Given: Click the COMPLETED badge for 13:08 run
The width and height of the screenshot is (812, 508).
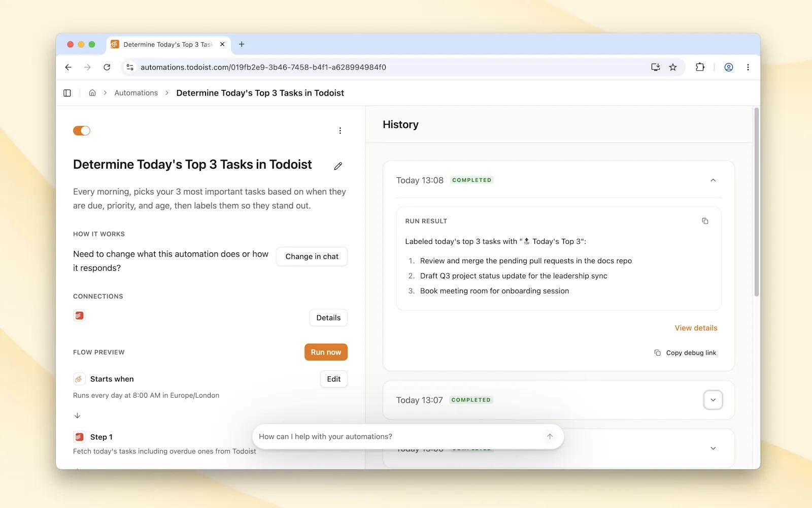Looking at the screenshot, I should (x=472, y=180).
